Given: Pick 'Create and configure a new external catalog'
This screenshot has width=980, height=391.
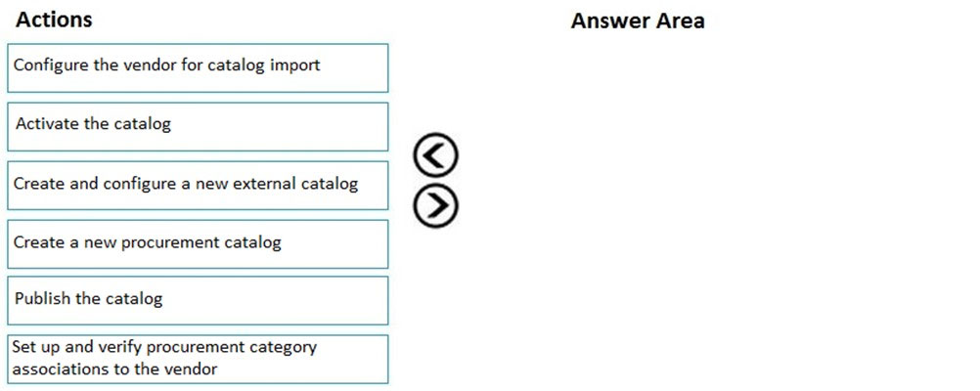Looking at the screenshot, I should pos(198,186).
